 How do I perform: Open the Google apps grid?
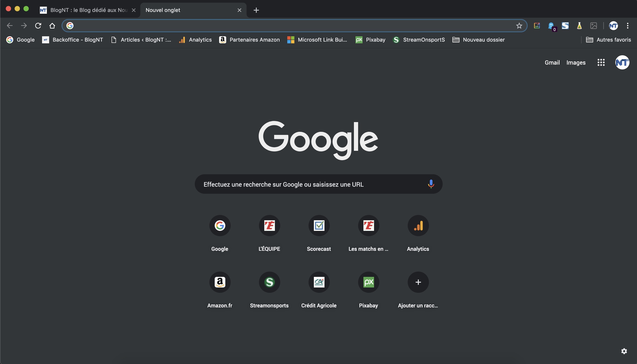[601, 63]
